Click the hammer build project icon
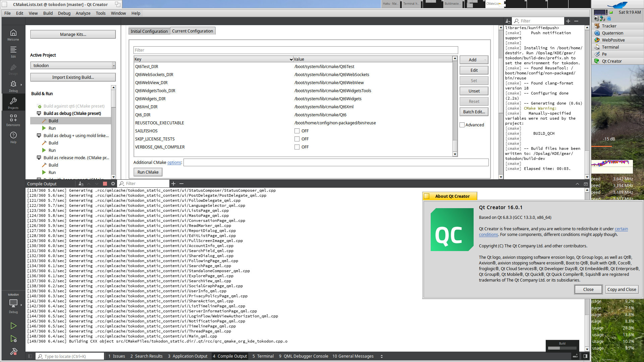This screenshot has height=362, width=644. pyautogui.click(x=13, y=352)
